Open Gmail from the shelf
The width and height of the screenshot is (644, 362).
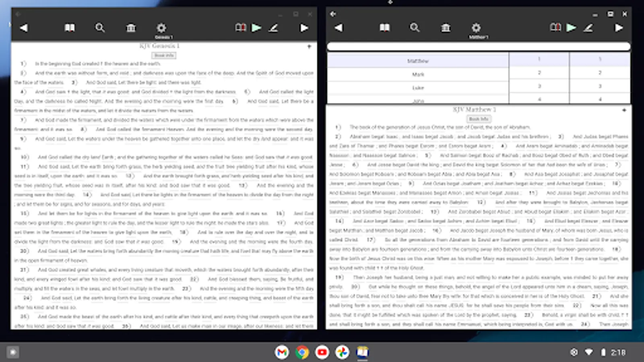(x=282, y=352)
